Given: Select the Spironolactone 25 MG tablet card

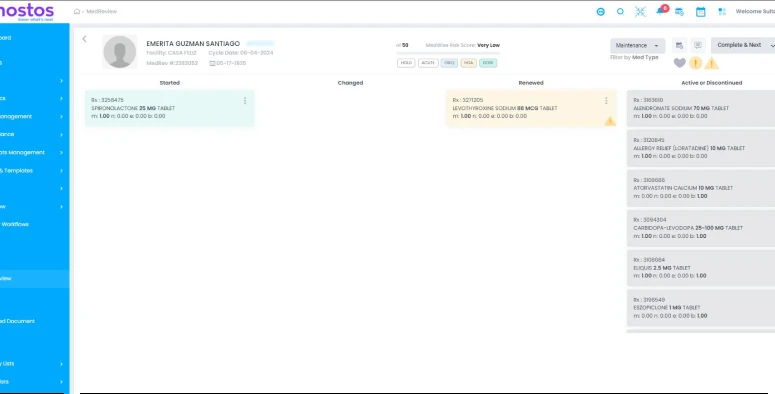Looking at the screenshot, I should 170,108.
